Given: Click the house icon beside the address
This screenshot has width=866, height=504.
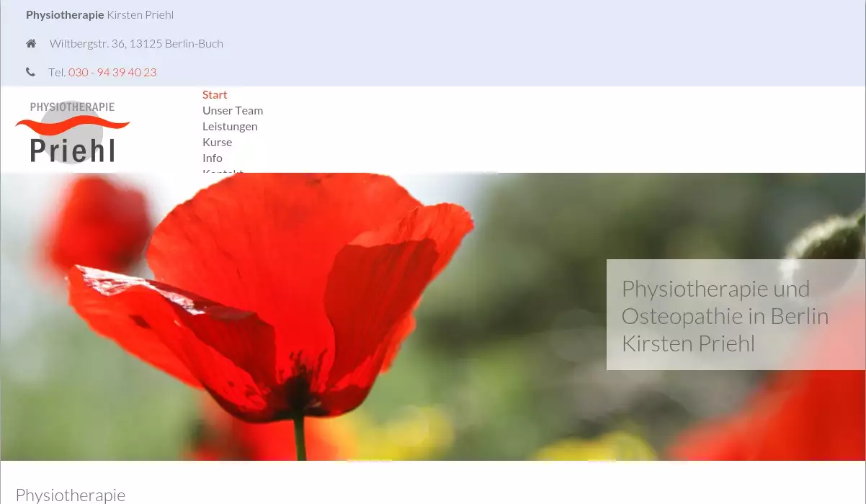Looking at the screenshot, I should click(31, 43).
